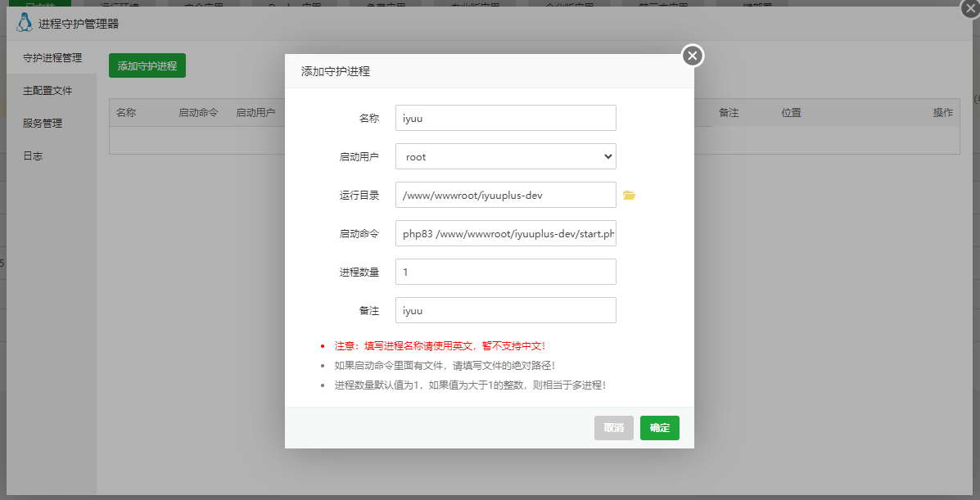Click the red 注意 warning note text

coord(440,345)
